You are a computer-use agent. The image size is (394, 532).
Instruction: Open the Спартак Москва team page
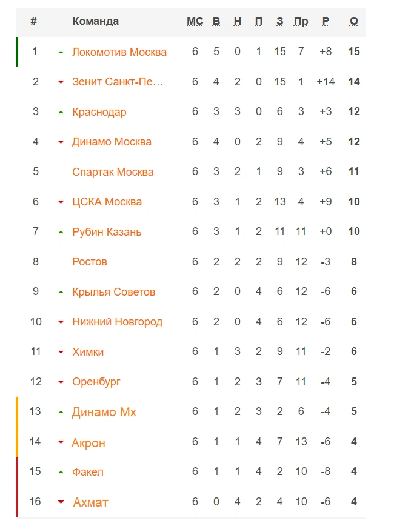point(113,171)
